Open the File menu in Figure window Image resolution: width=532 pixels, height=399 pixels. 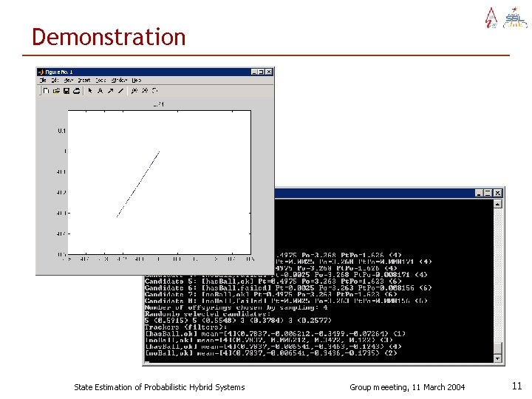(43, 80)
